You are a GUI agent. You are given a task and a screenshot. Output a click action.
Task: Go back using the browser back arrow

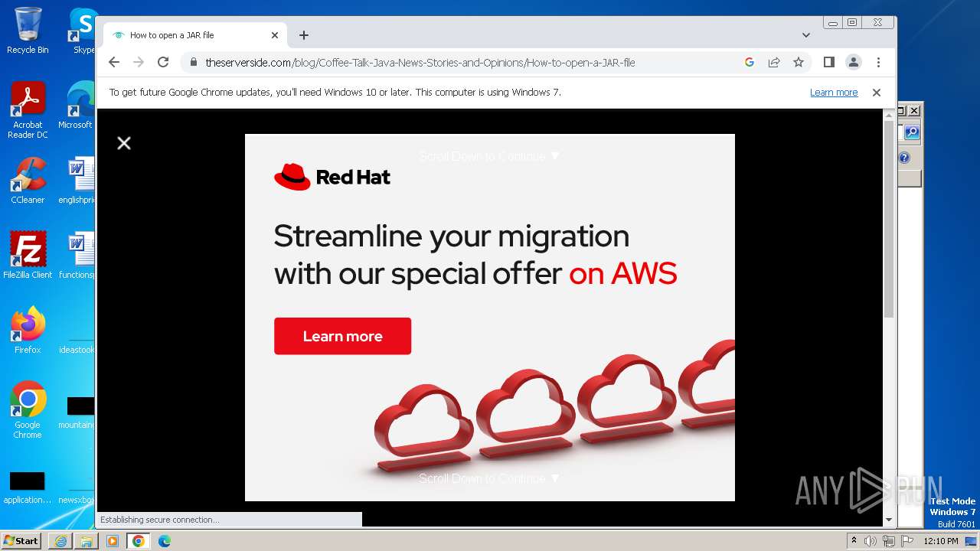click(x=114, y=63)
